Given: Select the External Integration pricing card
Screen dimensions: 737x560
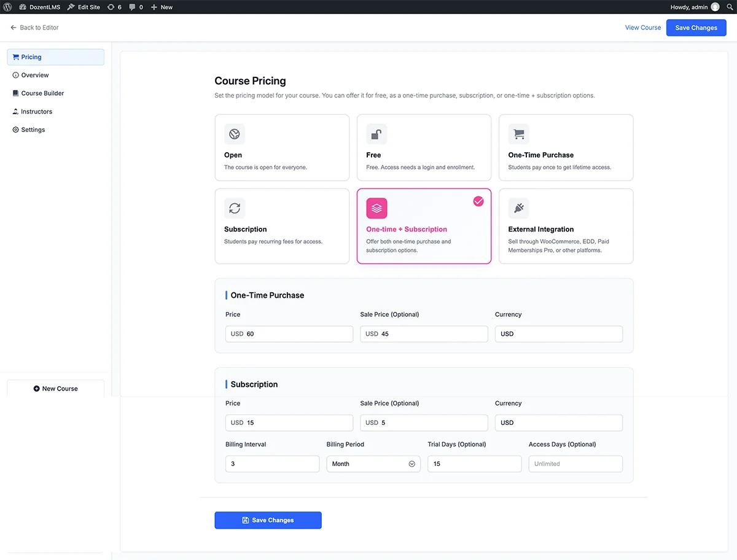Looking at the screenshot, I should (566, 226).
